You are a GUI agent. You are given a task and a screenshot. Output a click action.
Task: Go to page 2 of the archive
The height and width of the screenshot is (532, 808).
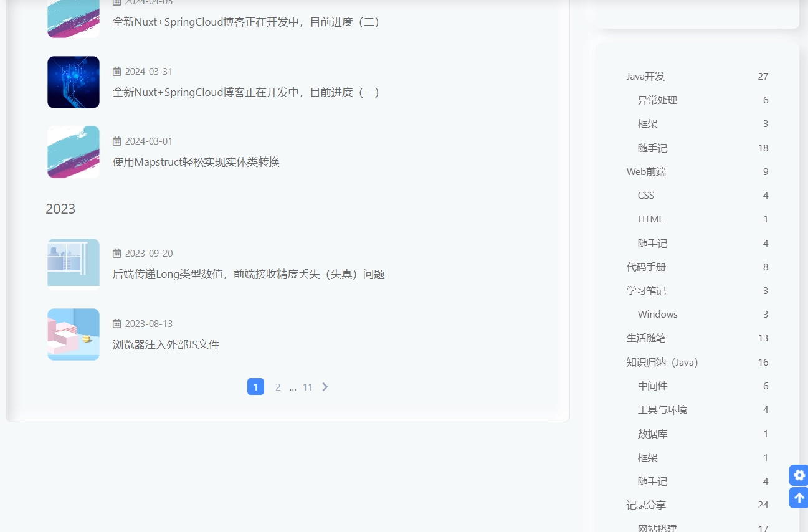pyautogui.click(x=278, y=387)
